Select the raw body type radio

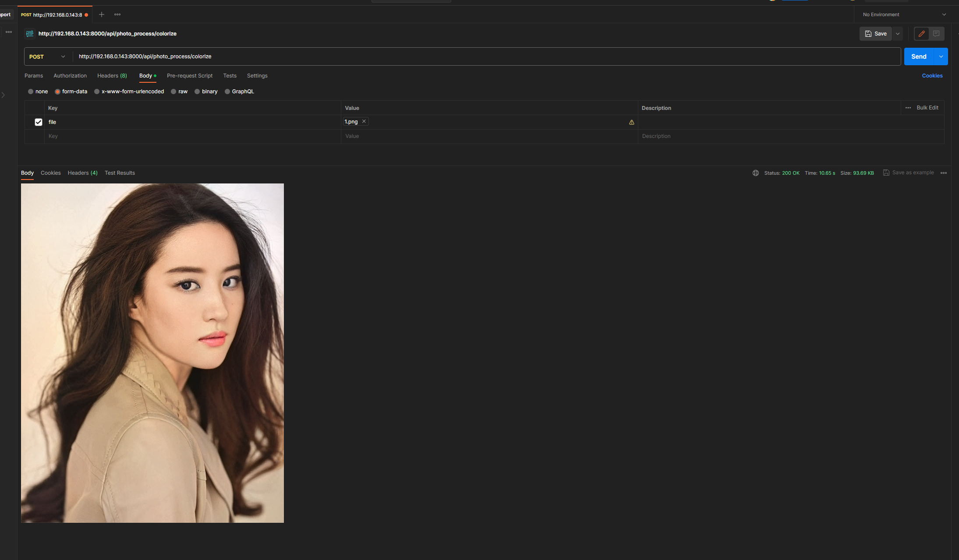tap(174, 92)
